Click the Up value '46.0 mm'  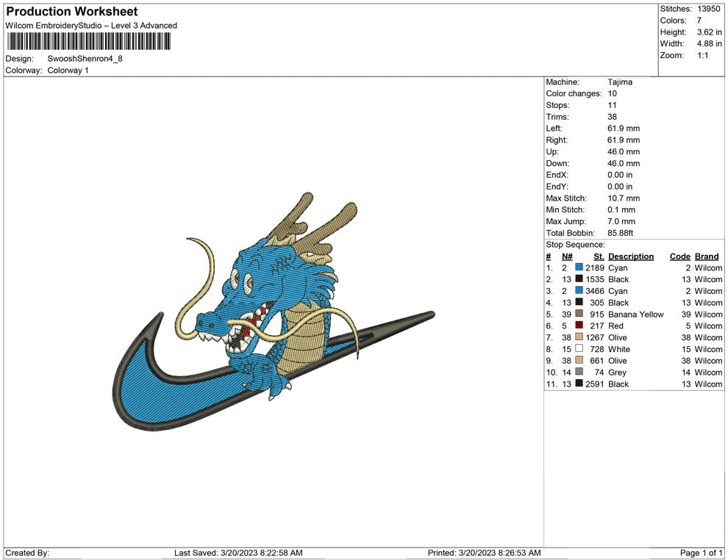tap(624, 151)
